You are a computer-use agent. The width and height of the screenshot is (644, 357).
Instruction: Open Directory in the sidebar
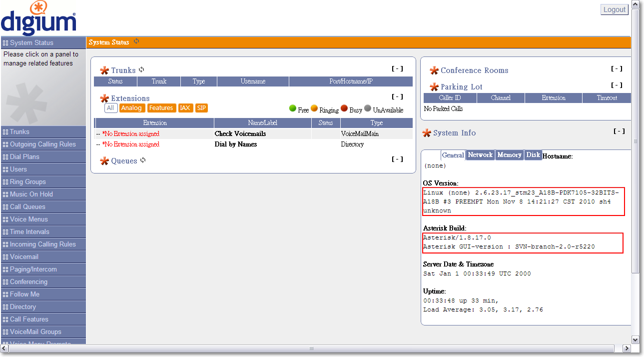pos(43,306)
